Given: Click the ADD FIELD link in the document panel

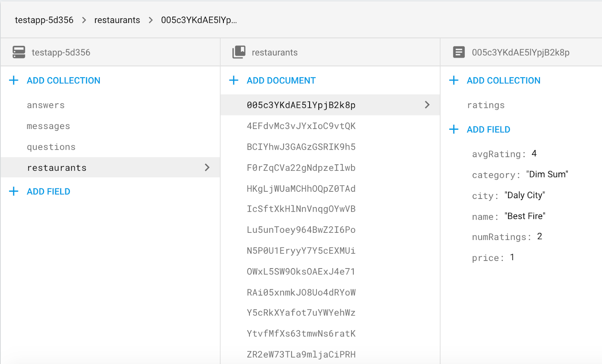Looking at the screenshot, I should pyautogui.click(x=488, y=129).
